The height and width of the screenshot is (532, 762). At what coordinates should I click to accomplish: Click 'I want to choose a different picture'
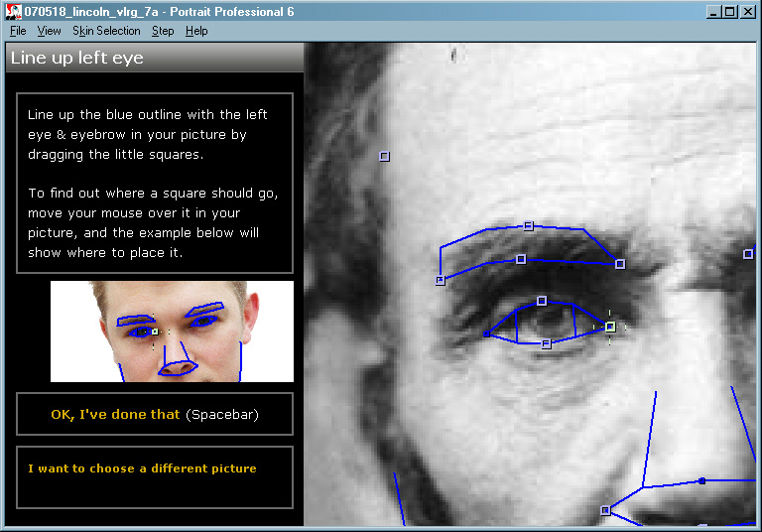click(142, 468)
